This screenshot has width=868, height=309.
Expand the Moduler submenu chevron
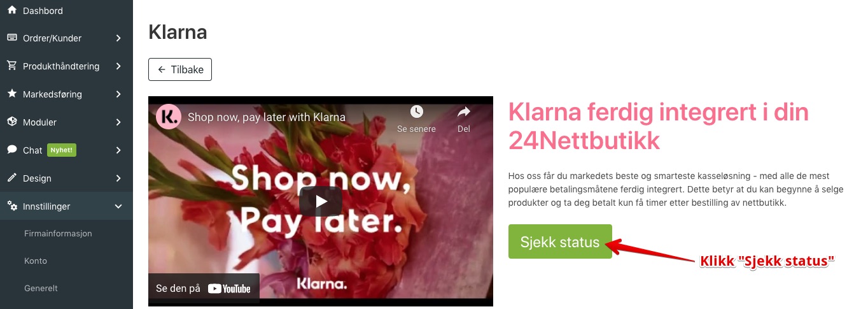pos(118,122)
